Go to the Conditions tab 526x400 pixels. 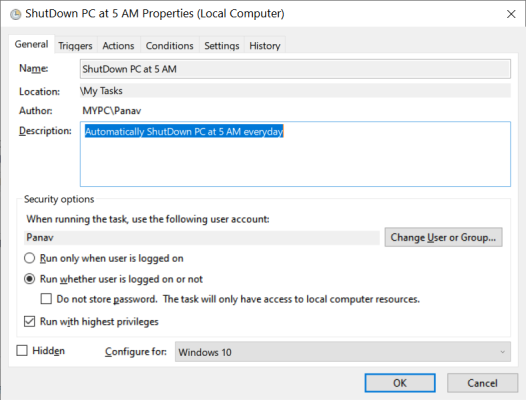[x=169, y=46]
